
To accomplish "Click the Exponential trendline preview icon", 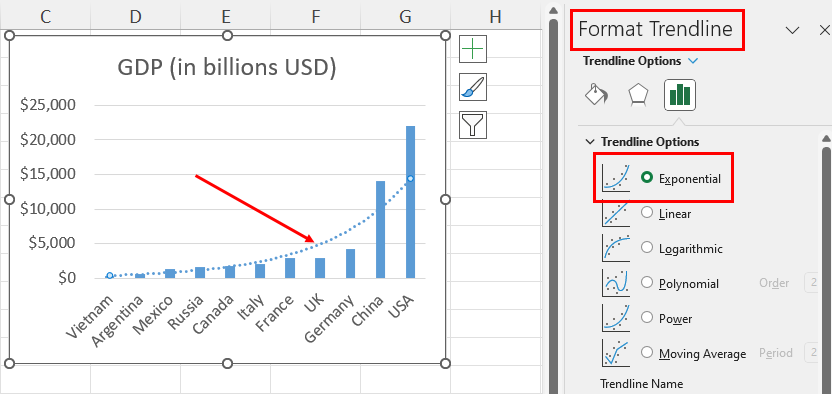I will [616, 178].
